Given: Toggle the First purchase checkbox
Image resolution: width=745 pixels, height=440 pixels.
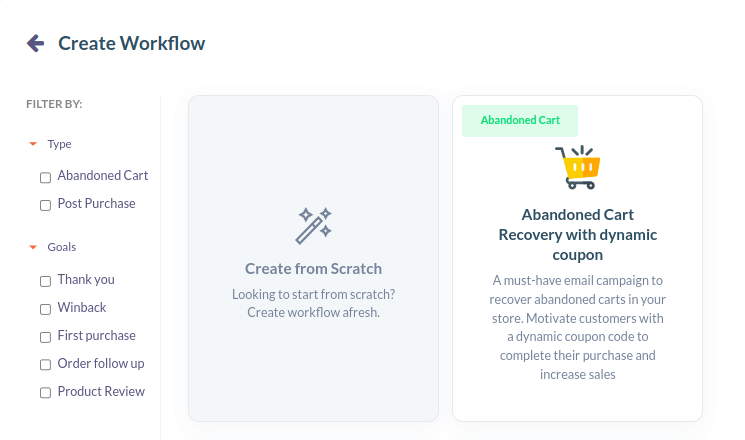Looking at the screenshot, I should (x=45, y=337).
